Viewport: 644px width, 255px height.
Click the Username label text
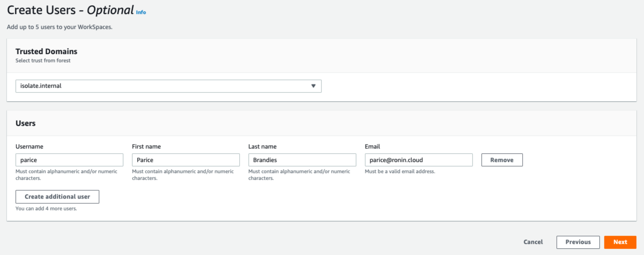(29, 147)
